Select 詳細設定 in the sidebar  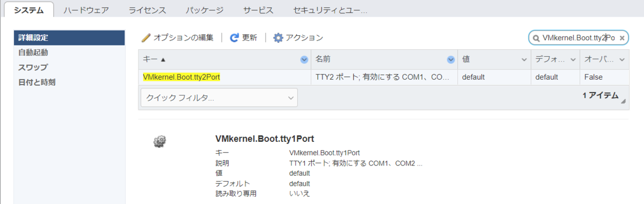coord(69,37)
